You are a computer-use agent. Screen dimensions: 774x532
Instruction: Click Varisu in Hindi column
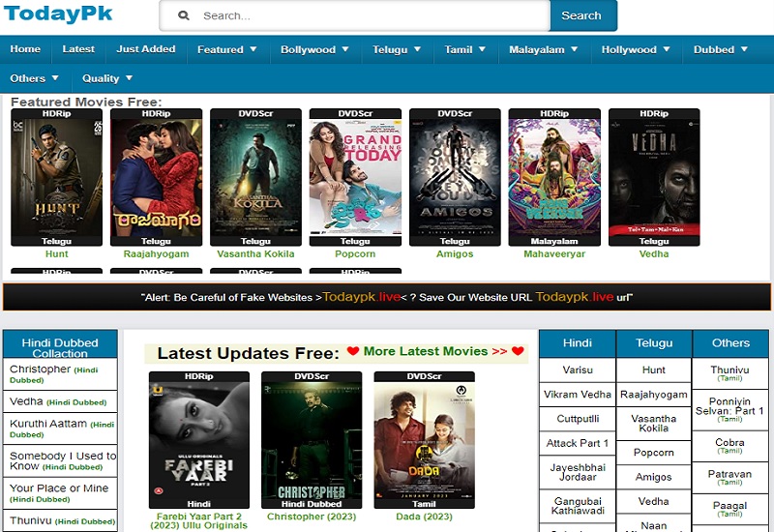(578, 369)
